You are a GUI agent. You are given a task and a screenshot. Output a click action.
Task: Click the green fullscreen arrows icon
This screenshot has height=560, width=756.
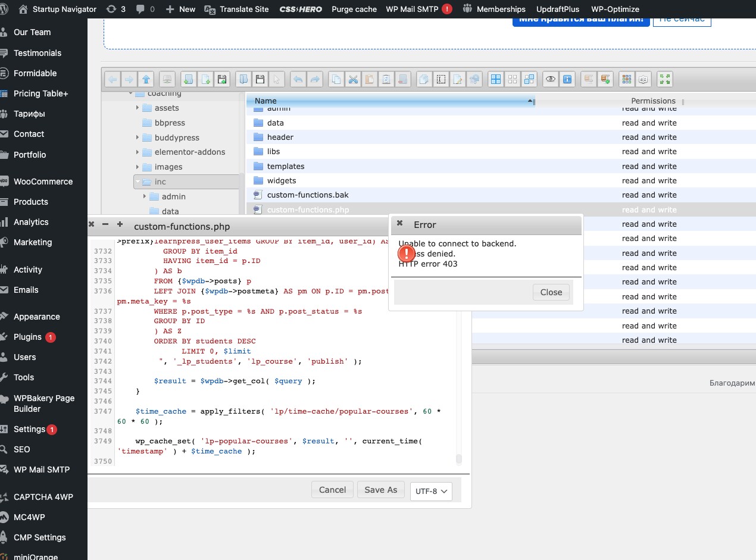pyautogui.click(x=665, y=79)
